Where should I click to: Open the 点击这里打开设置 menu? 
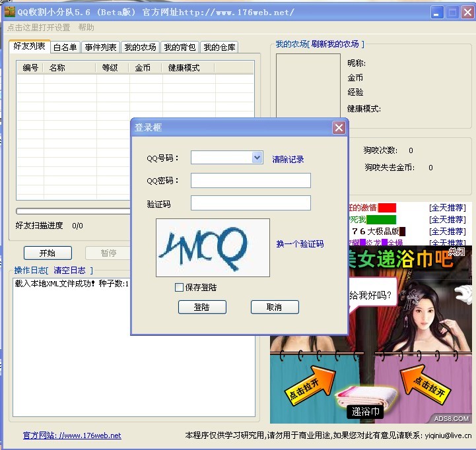point(38,28)
